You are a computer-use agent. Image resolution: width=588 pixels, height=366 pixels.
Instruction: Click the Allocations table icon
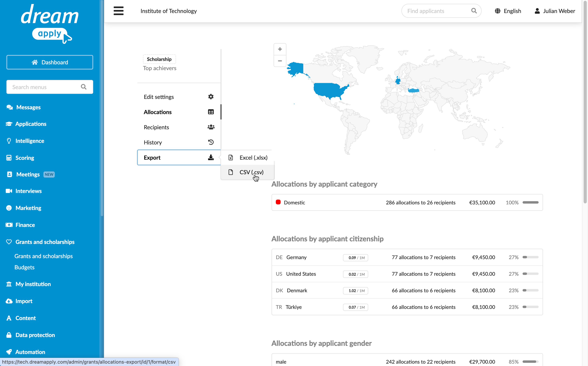coord(211,112)
